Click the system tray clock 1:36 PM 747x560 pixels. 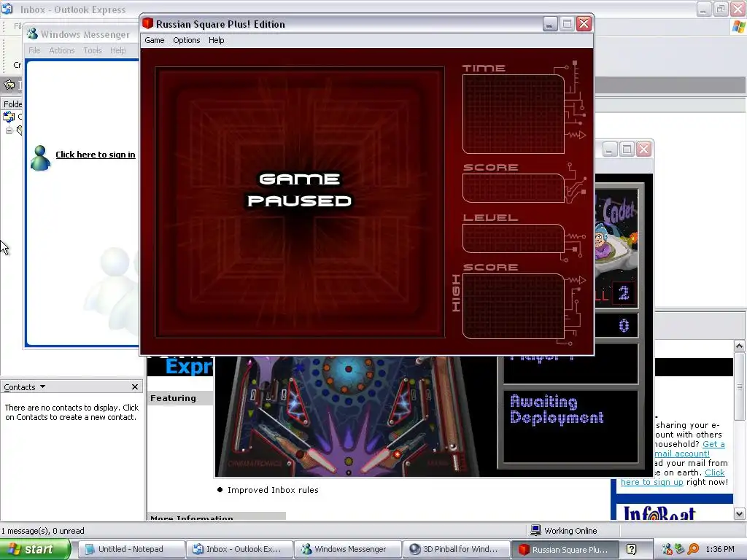click(720, 550)
